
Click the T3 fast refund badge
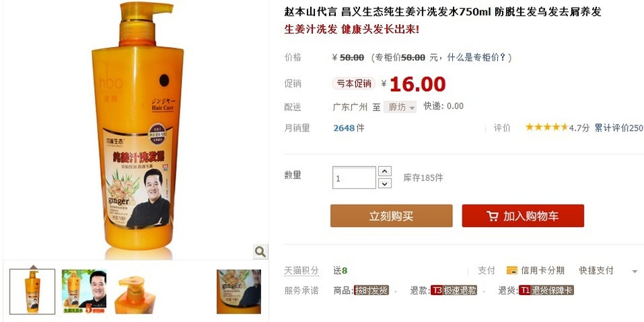coord(454,290)
